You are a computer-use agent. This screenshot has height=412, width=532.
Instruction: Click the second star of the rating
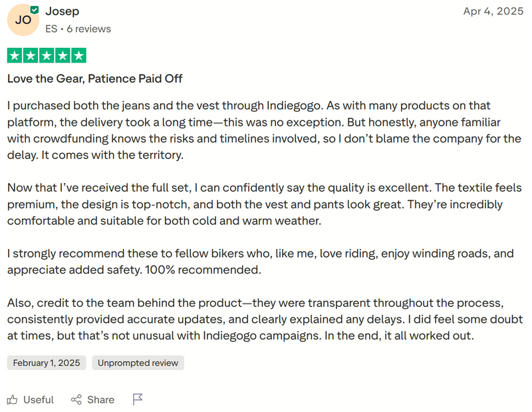coord(29,55)
